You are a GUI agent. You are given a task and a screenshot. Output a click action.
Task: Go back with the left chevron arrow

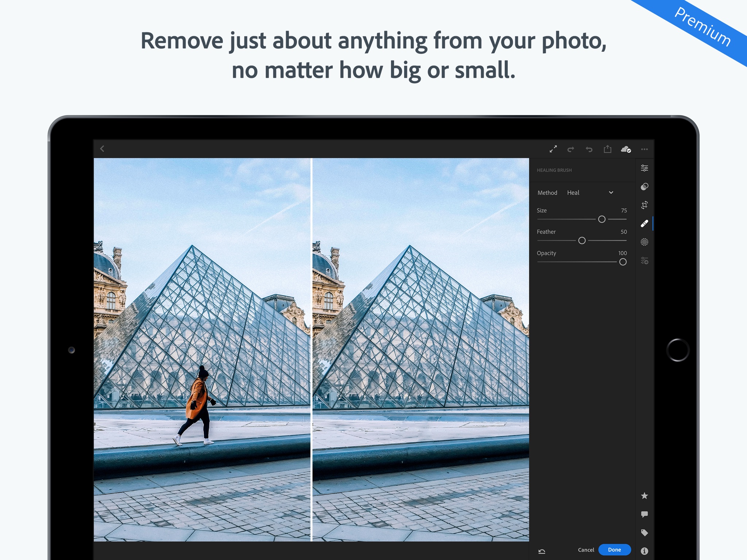pos(102,148)
